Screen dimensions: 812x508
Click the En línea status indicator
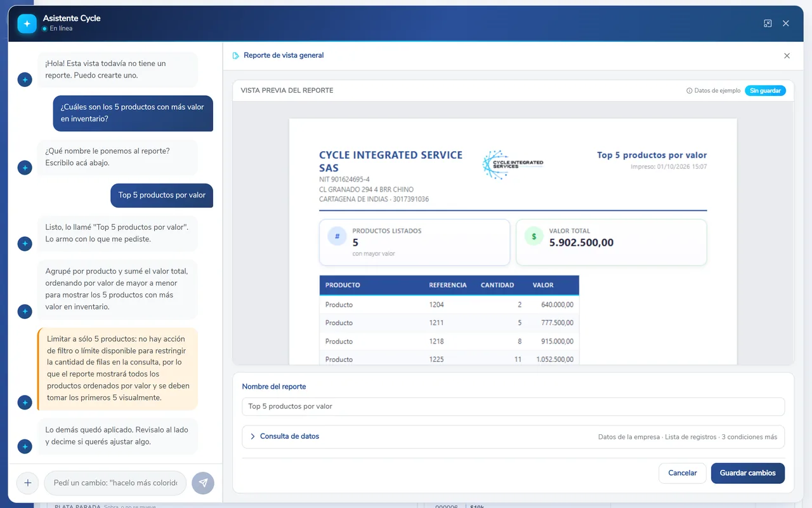coord(57,29)
